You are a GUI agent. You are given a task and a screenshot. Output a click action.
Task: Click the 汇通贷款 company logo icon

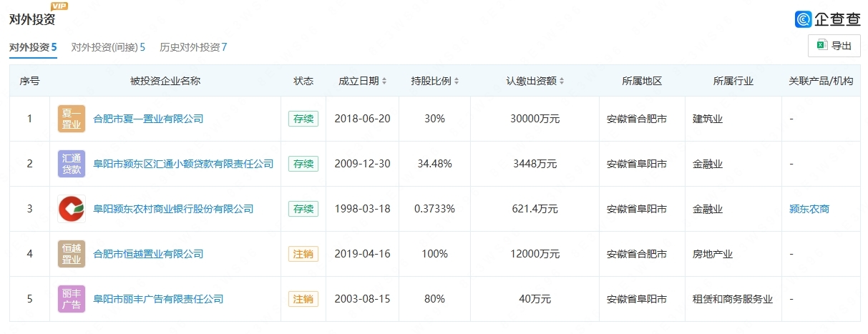pos(72,164)
